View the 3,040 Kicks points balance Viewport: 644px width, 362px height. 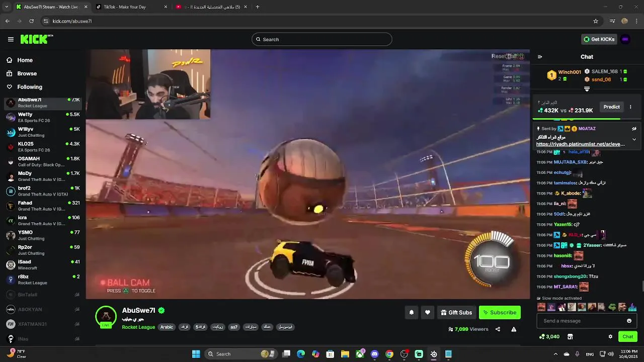click(549, 336)
